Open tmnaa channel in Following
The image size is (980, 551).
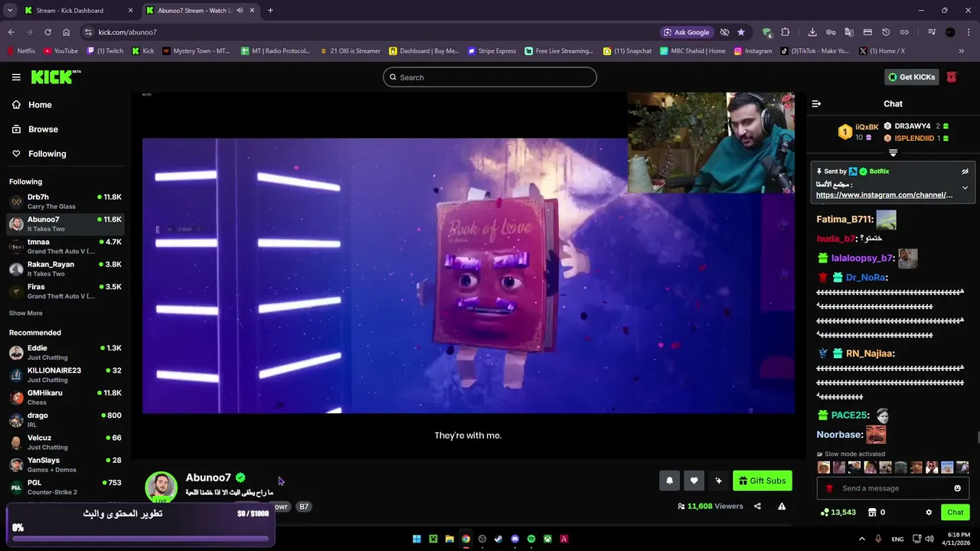[66, 246]
